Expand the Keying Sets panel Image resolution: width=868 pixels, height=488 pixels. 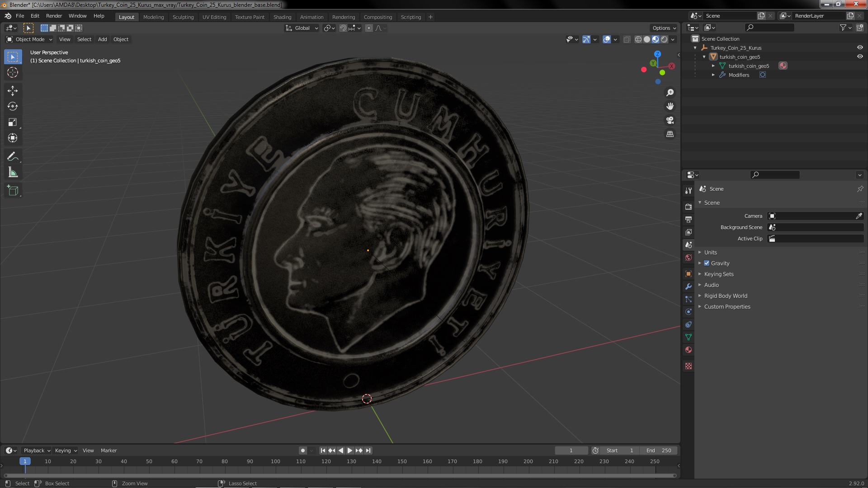(719, 274)
